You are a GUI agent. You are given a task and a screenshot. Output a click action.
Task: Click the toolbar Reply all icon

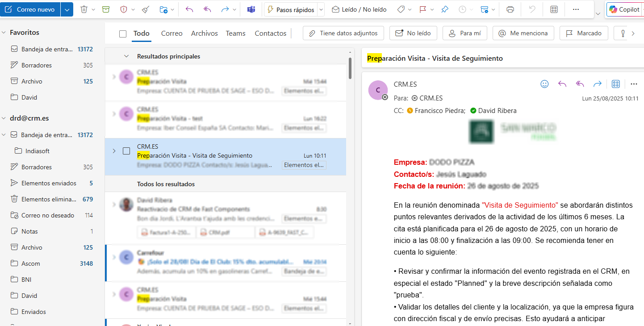[207, 9]
